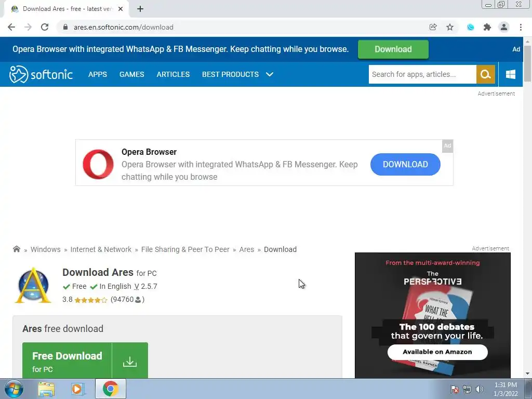This screenshot has width=532, height=399.
Task: Click the lock icon in address bar
Action: coord(65,27)
